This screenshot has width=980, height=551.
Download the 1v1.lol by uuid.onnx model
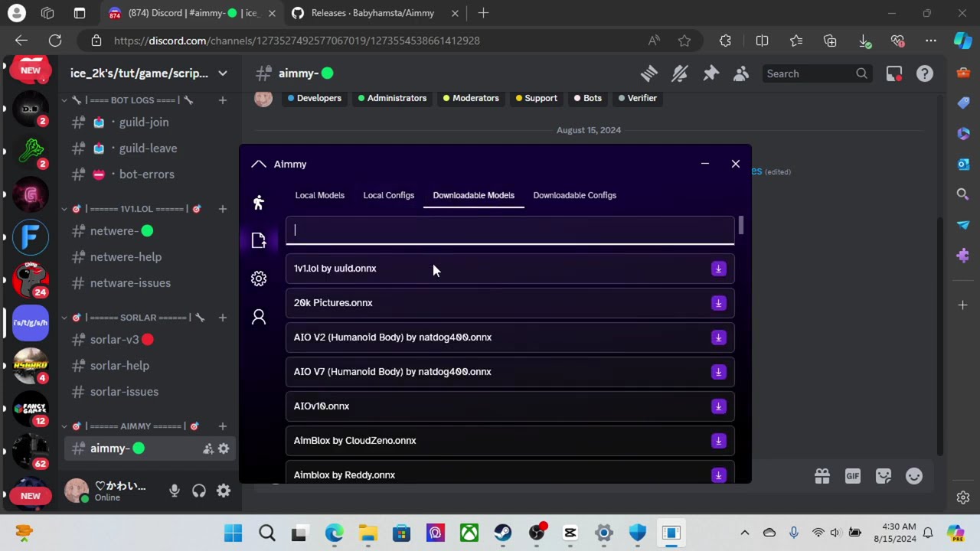[718, 269]
